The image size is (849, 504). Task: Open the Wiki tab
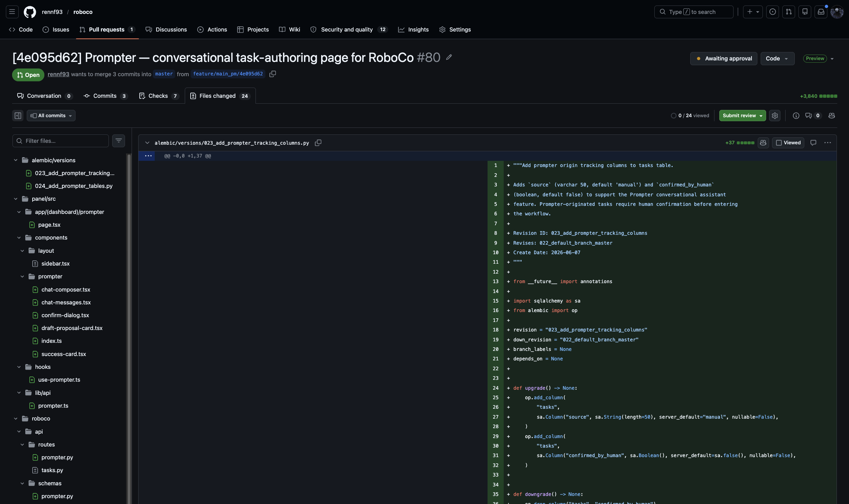290,30
